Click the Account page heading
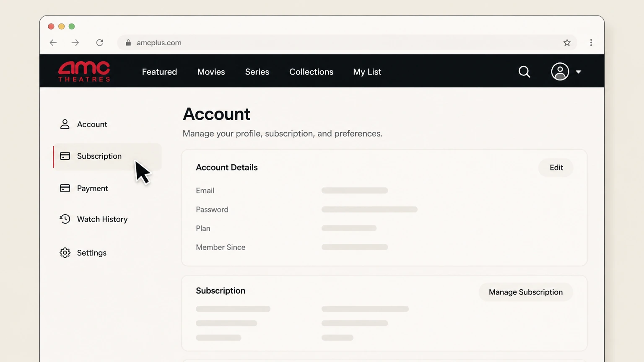The width and height of the screenshot is (644, 362). [x=216, y=114]
